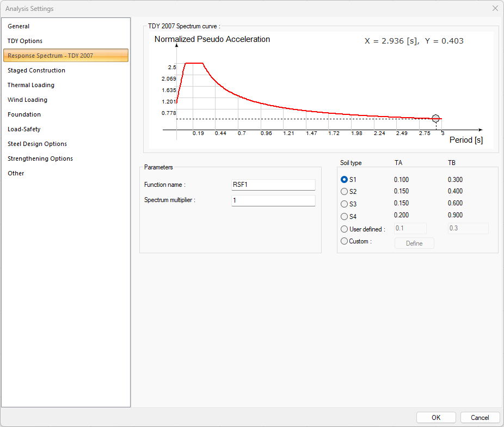Select soil type S4
Image resolution: width=504 pixels, height=427 pixels.
(x=344, y=216)
